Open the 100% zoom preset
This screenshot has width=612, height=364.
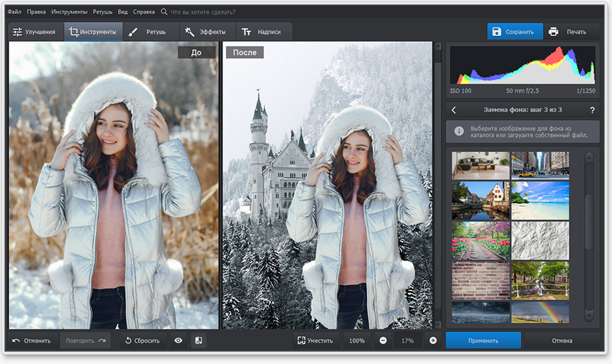pos(357,341)
